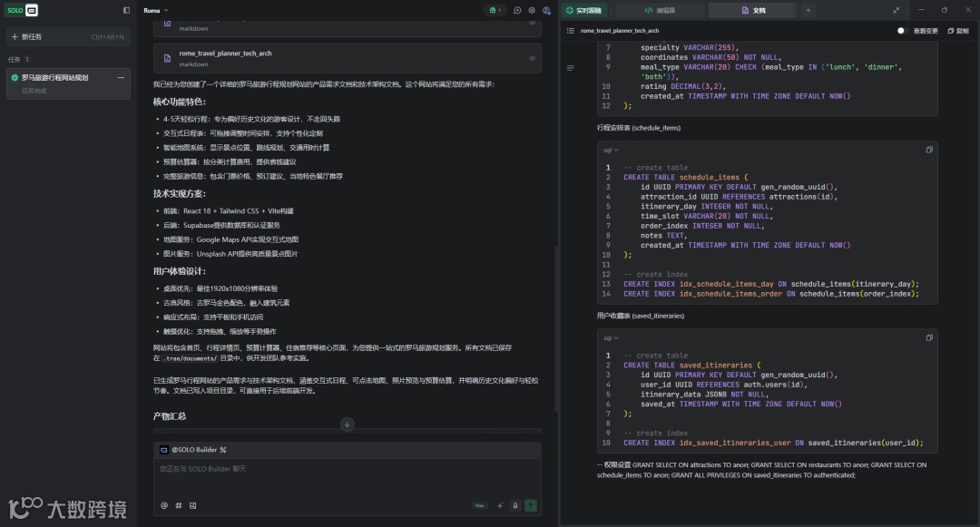This screenshot has height=527, width=980.
Task: Click the rome_travel_planner_tech_arch document title
Action: click(620, 31)
